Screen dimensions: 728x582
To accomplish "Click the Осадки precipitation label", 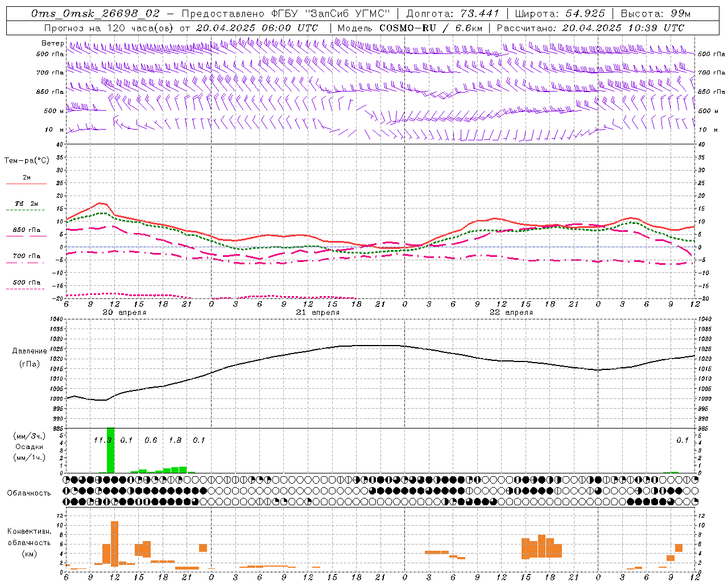I will coord(30,447).
